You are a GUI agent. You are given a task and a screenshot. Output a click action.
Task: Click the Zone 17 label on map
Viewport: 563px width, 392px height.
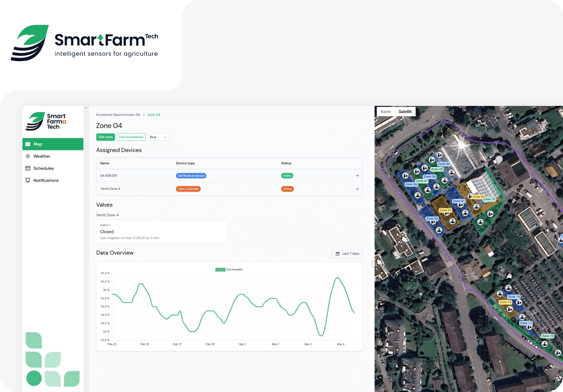tap(526, 323)
